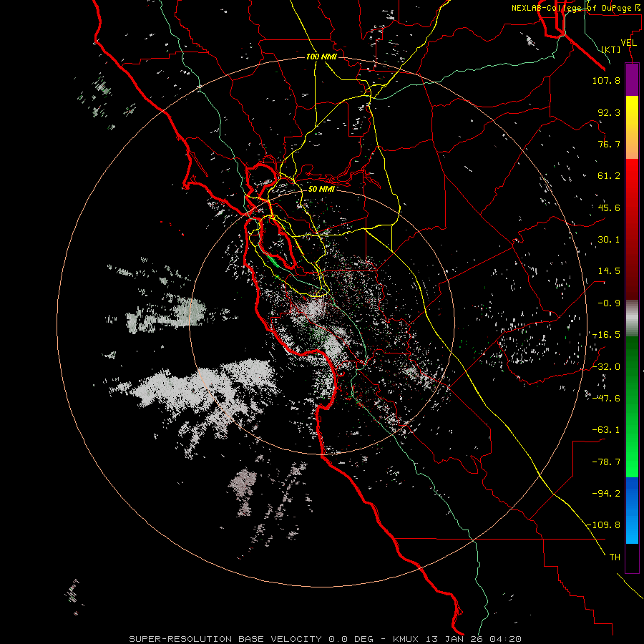Image resolution: width=644 pixels, height=644 pixels.
Task: Click the 107.8 scale value
Action: 606,80
